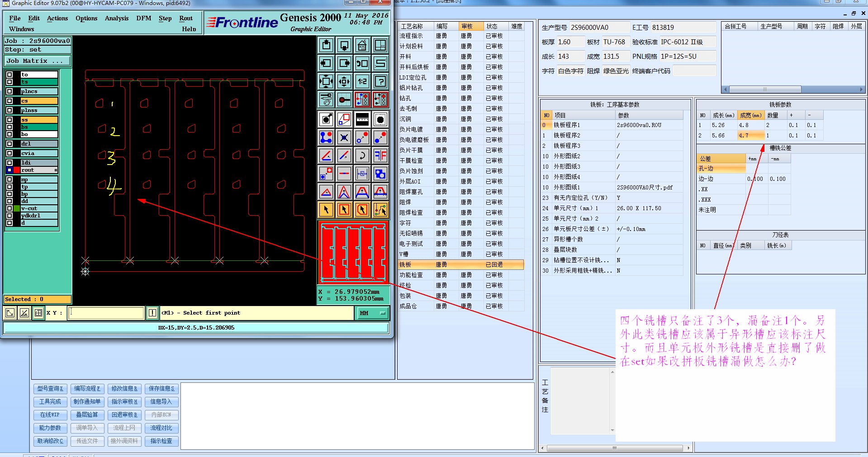Open the MM units dropdown
The height and width of the screenshot is (457, 868).
(x=373, y=313)
